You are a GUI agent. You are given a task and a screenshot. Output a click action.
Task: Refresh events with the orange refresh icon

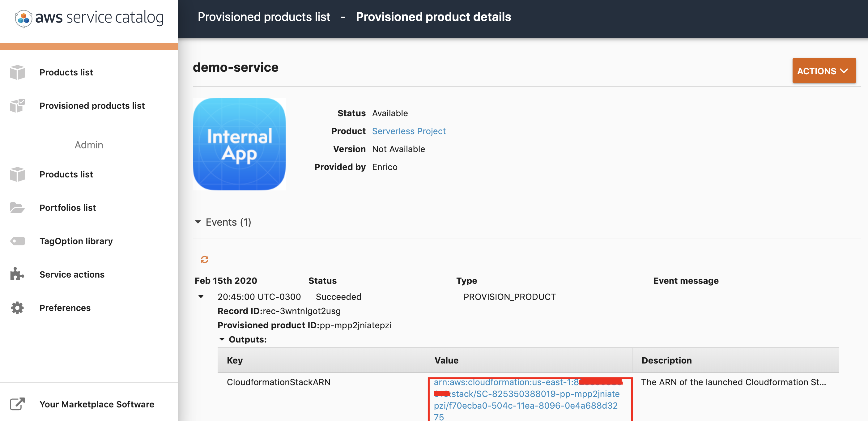(205, 259)
